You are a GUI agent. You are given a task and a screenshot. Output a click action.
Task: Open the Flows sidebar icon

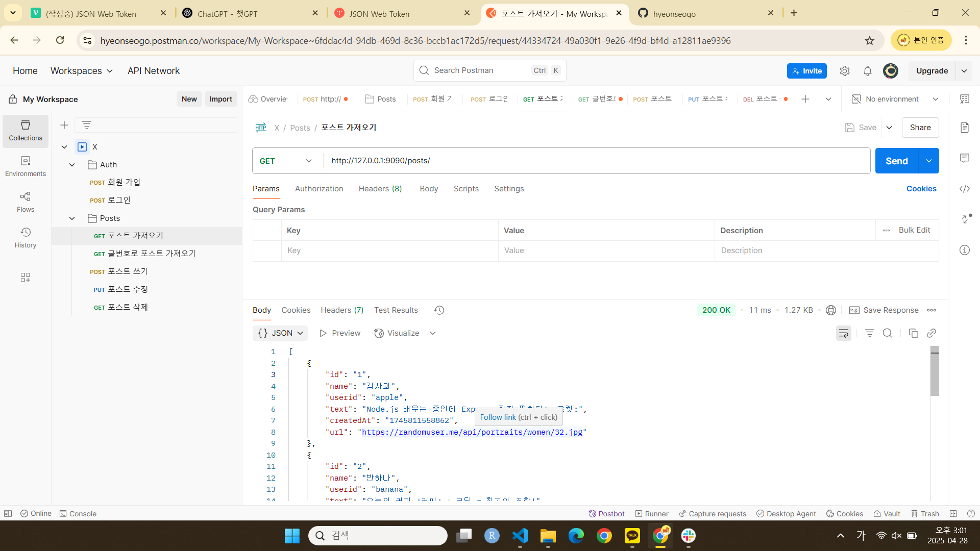click(26, 202)
